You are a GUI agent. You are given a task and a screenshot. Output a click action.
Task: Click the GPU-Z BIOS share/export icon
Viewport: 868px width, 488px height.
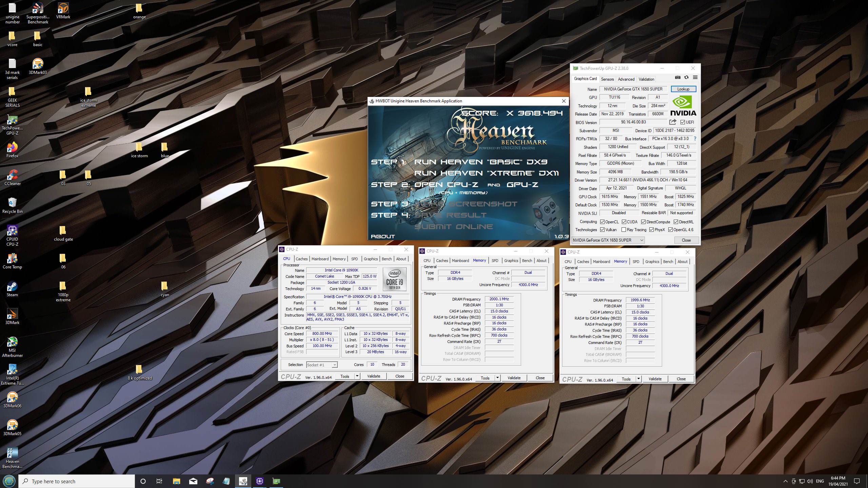click(673, 122)
